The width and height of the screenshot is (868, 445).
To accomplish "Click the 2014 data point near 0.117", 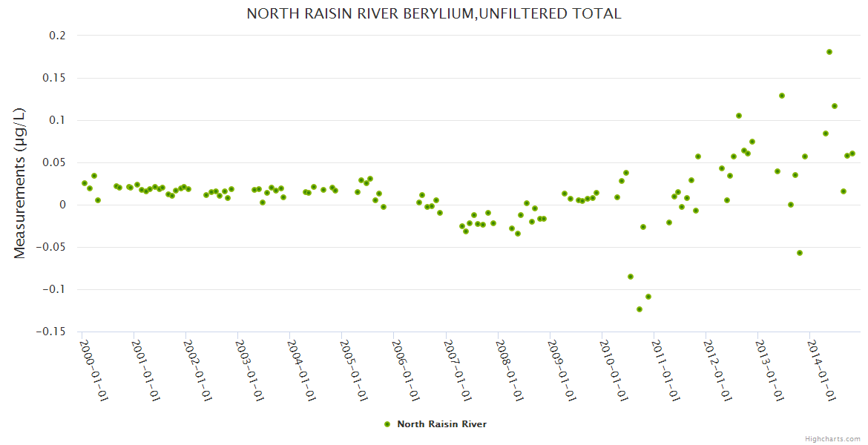I will pos(835,106).
